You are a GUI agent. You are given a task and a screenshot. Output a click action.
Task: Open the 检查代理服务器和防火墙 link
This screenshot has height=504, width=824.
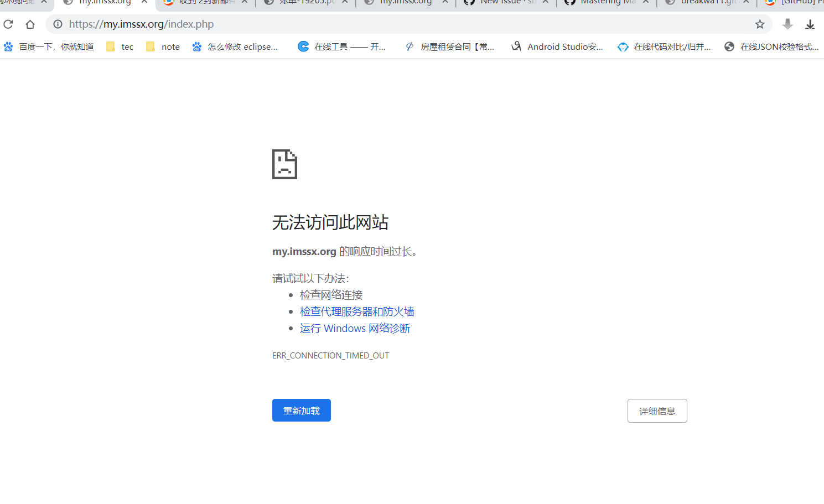356,311
